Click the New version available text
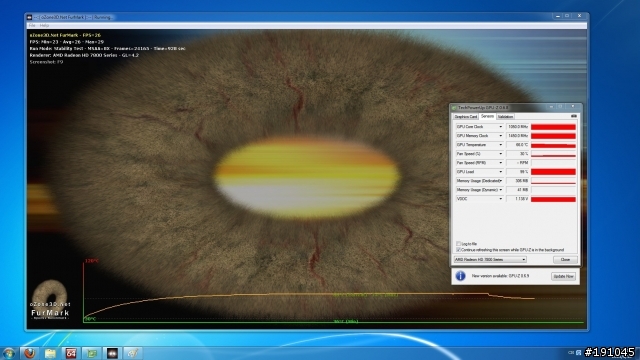640x360 pixels. pos(500,276)
